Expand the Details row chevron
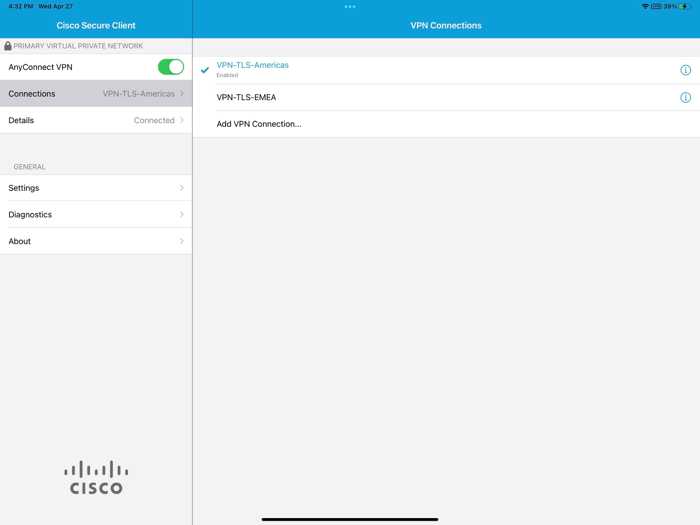The image size is (700, 525). click(x=182, y=120)
